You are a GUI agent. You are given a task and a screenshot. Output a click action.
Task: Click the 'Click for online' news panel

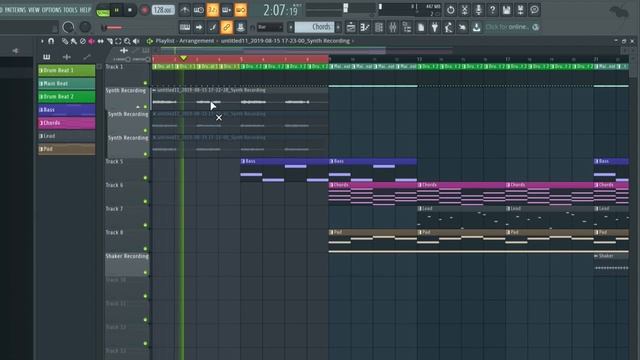[x=512, y=27]
